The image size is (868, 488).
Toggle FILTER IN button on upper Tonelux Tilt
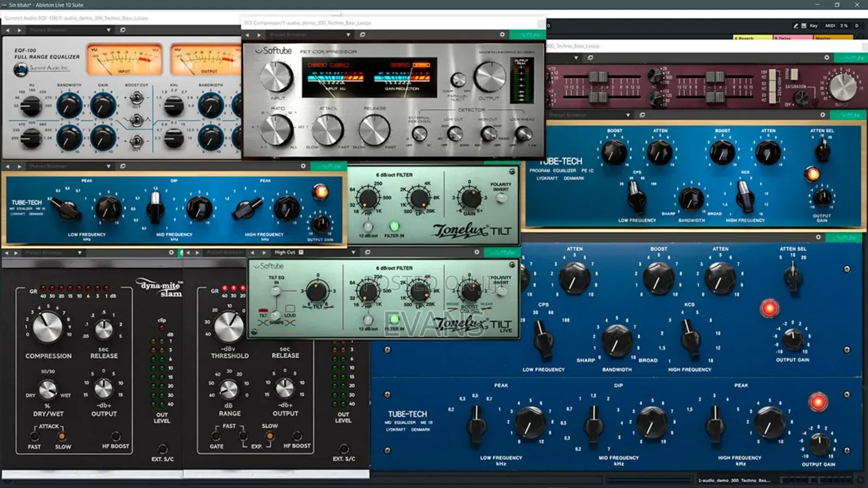tap(394, 226)
